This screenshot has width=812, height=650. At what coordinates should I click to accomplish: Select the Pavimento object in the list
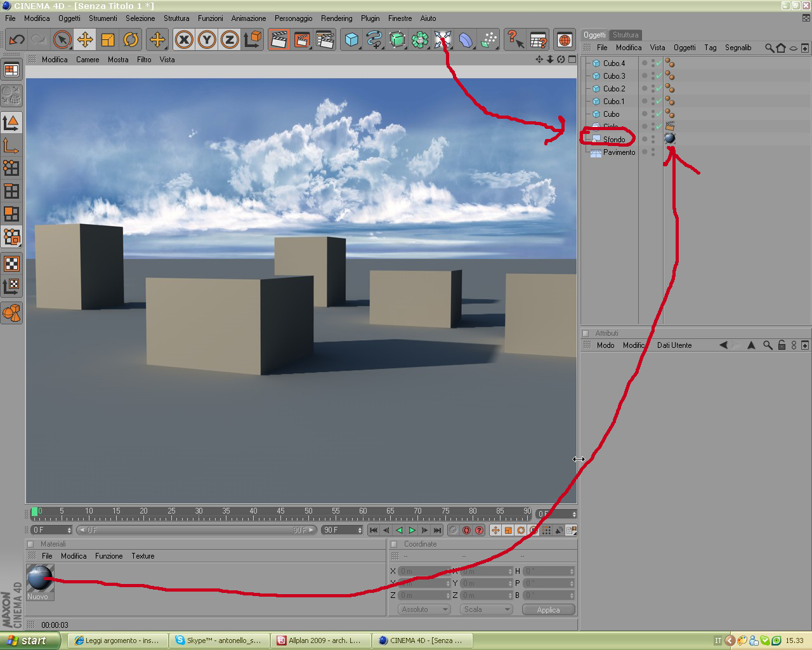[619, 152]
